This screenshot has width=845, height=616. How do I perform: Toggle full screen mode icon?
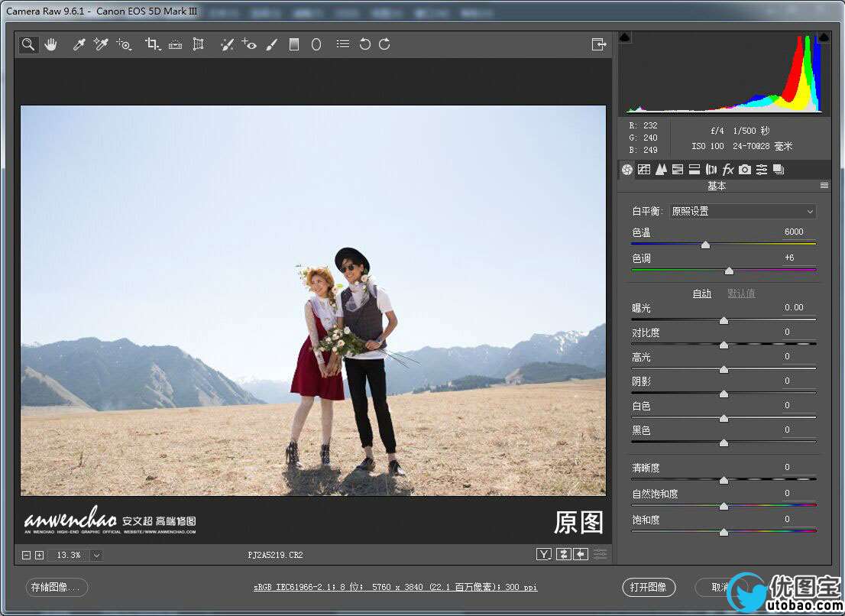pos(599,44)
